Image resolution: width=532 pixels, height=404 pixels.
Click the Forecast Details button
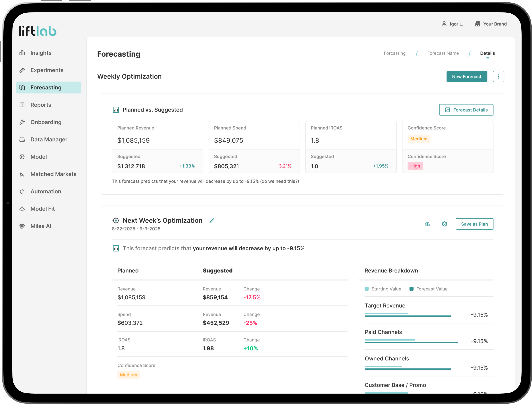[466, 110]
